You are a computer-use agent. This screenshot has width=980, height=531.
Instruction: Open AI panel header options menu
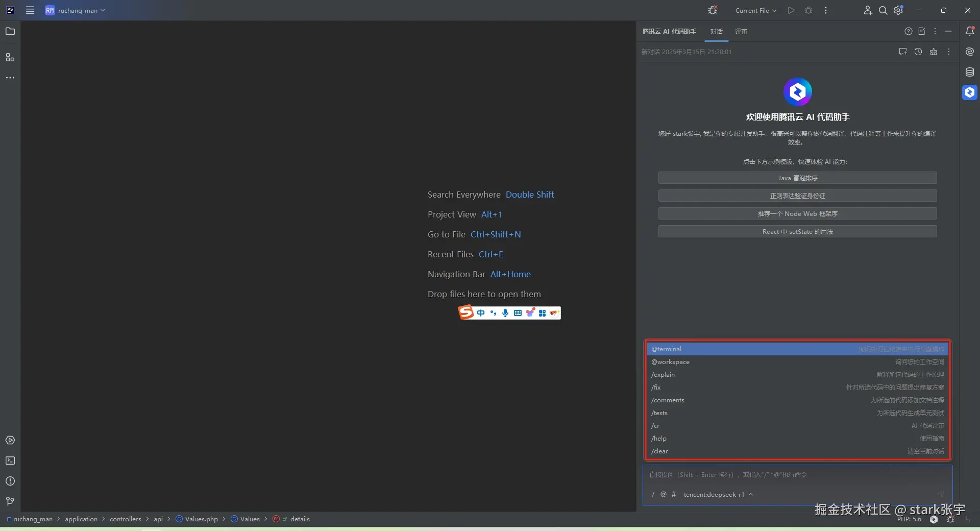coord(935,31)
